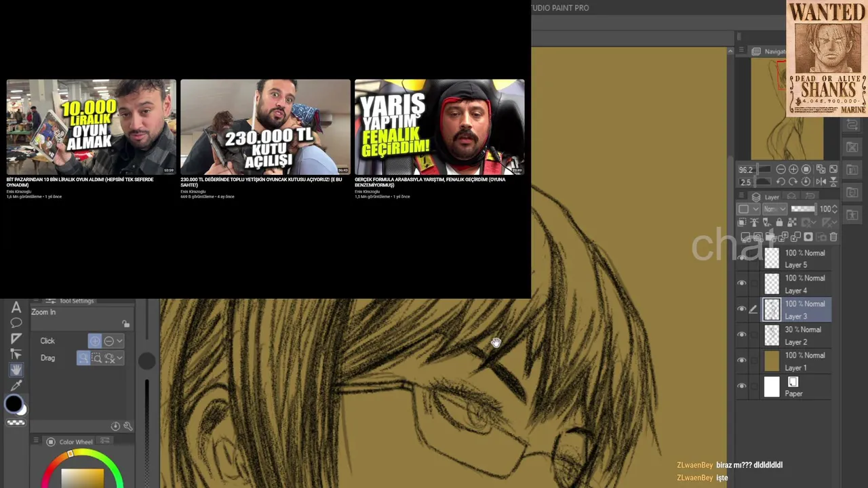The width and height of the screenshot is (868, 488).
Task: Open the layer palette color dropdown
Action: pyautogui.click(x=749, y=209)
